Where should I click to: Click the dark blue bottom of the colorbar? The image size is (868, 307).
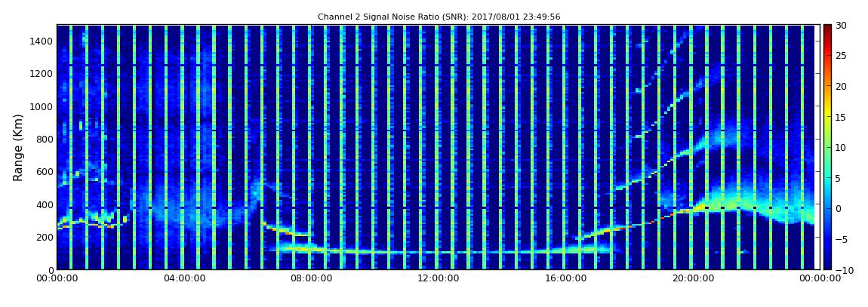(827, 265)
